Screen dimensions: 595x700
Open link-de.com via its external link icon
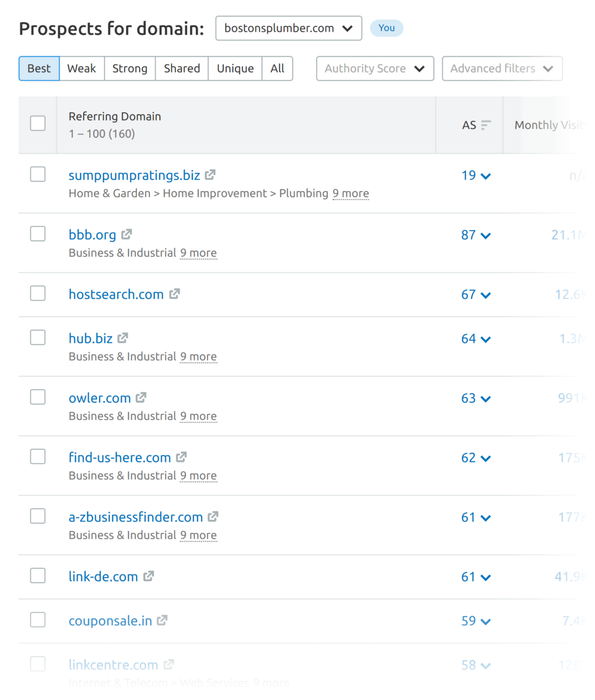click(149, 576)
